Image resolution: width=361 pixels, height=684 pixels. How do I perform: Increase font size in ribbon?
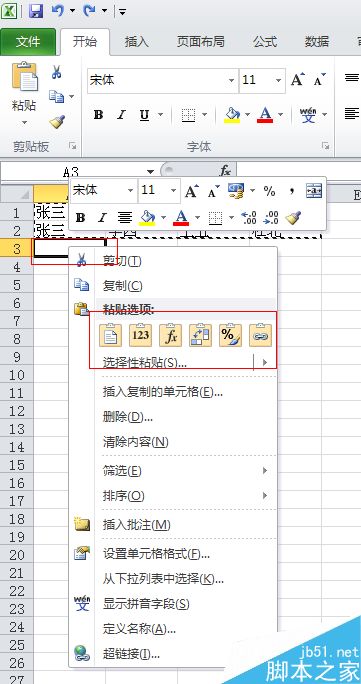297,80
